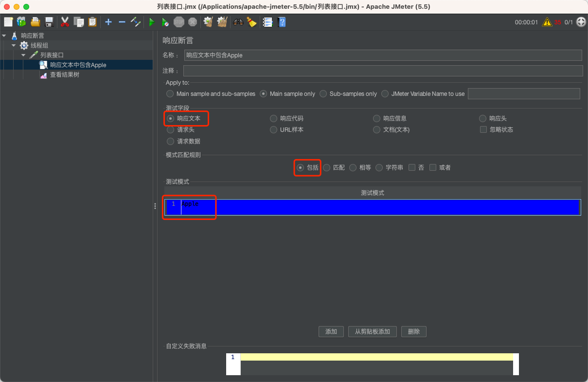Click the 00:00:01 elapsed time text
This screenshot has height=382, width=588.
point(526,22)
